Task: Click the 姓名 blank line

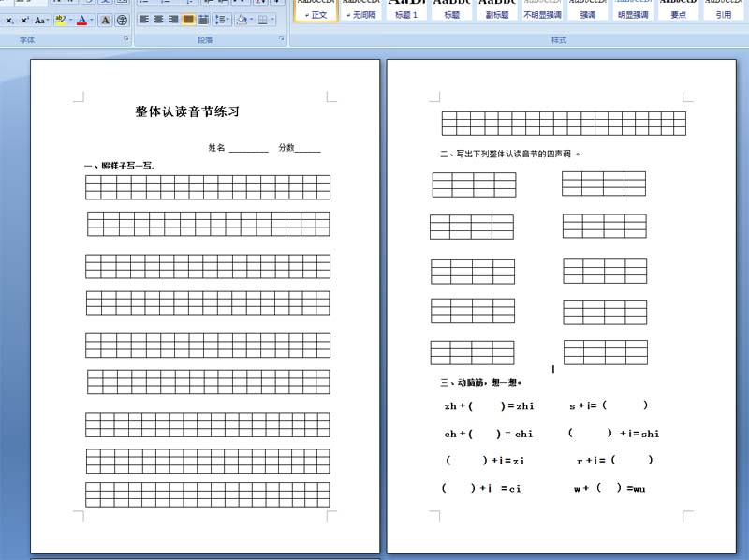Action: pyautogui.click(x=249, y=149)
